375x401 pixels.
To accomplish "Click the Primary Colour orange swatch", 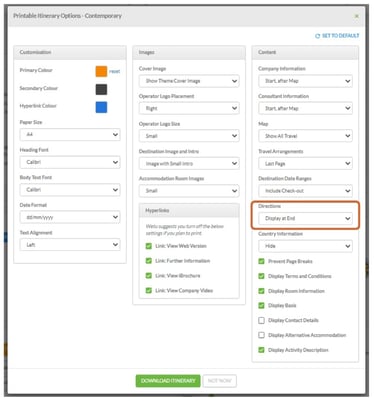I will point(101,71).
